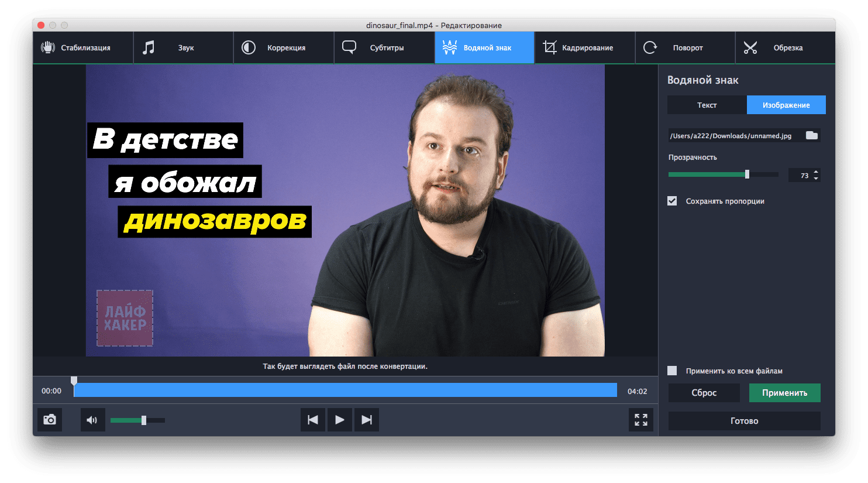868x483 pixels.
Task: Browse for watermark image with folder icon
Action: click(812, 135)
